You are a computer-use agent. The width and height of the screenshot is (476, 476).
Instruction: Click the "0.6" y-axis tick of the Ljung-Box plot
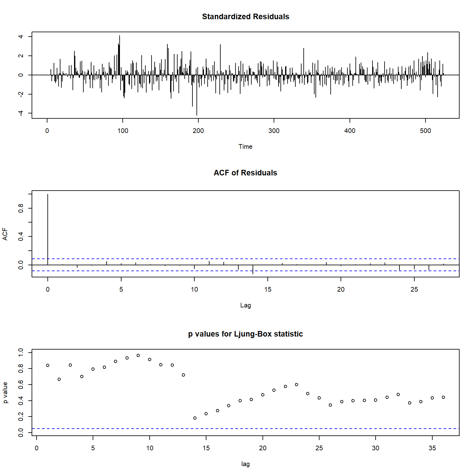coord(21,385)
